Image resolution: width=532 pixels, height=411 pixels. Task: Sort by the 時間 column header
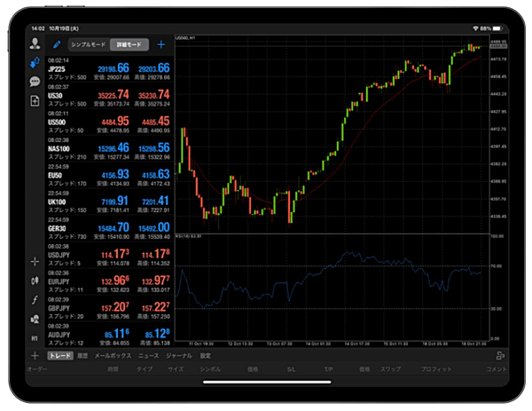113,369
